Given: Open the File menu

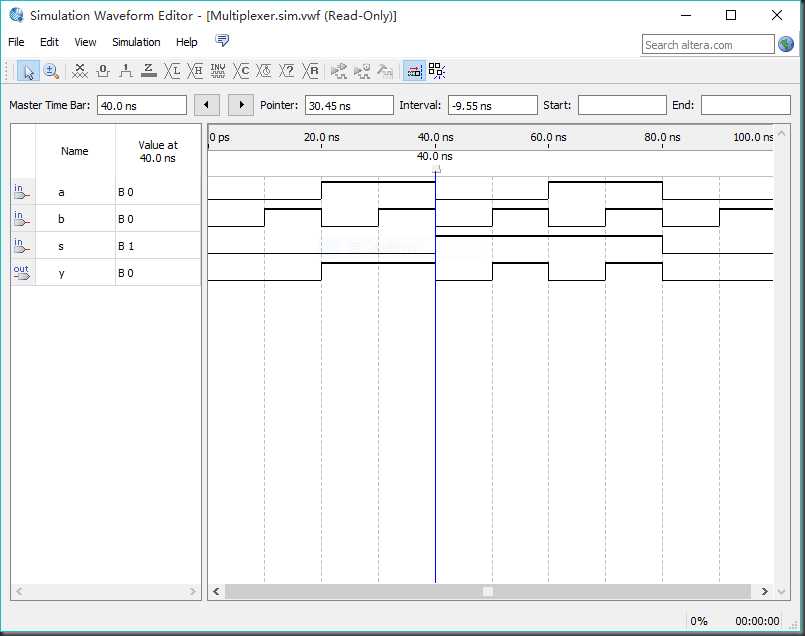Looking at the screenshot, I should click(x=16, y=42).
